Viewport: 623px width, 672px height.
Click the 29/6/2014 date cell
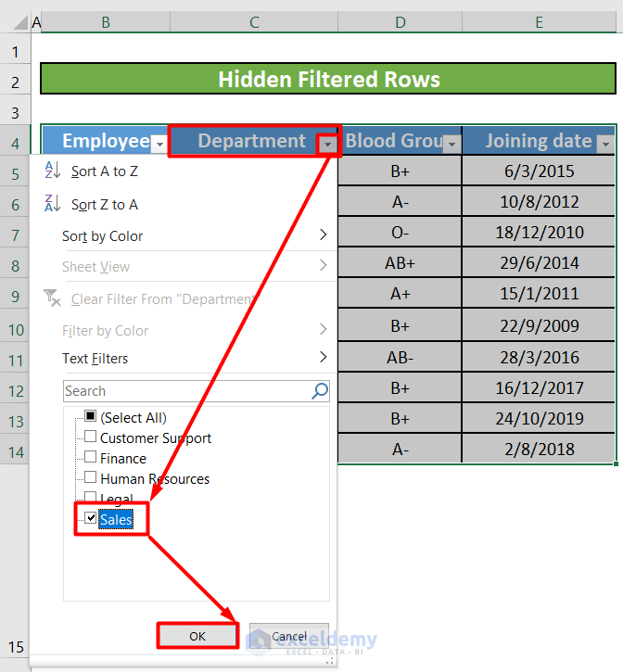click(539, 262)
